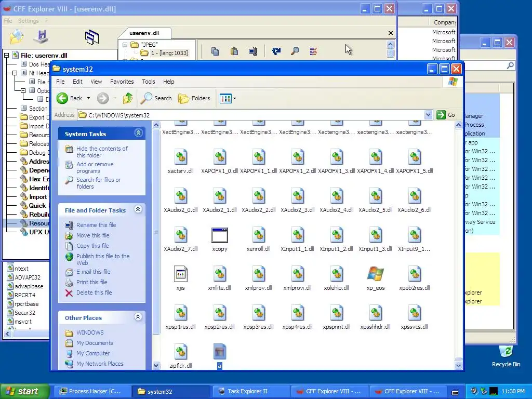Open the Back history dropdown arrow

point(88,98)
